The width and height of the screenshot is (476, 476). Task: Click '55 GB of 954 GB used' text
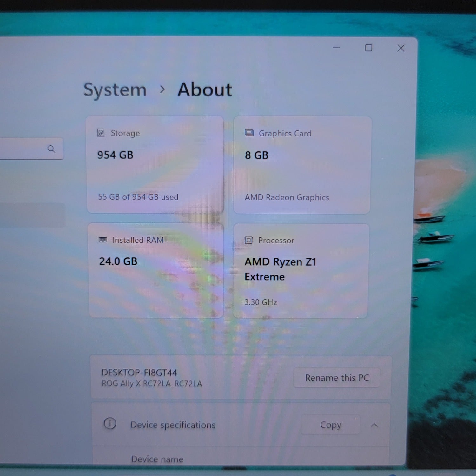(x=138, y=197)
